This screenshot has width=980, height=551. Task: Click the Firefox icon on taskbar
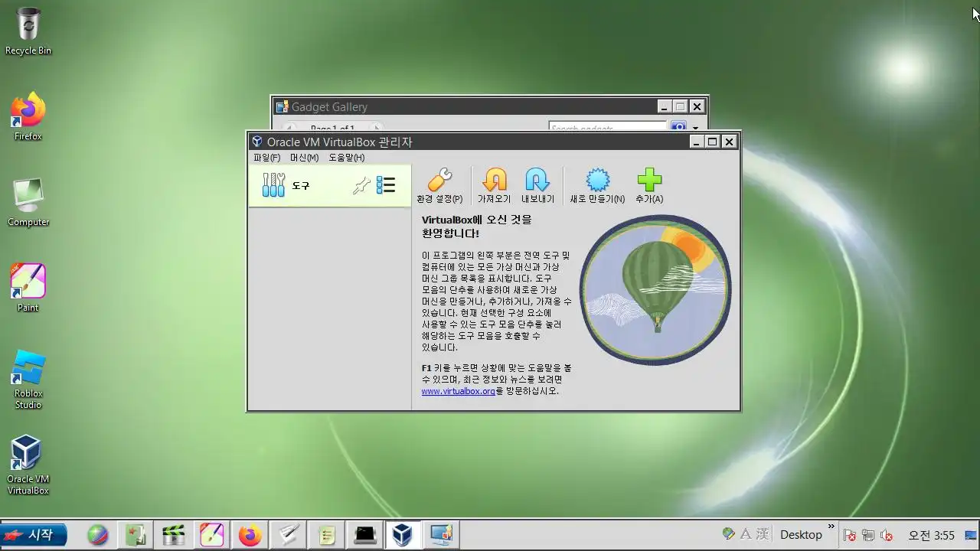click(x=250, y=535)
